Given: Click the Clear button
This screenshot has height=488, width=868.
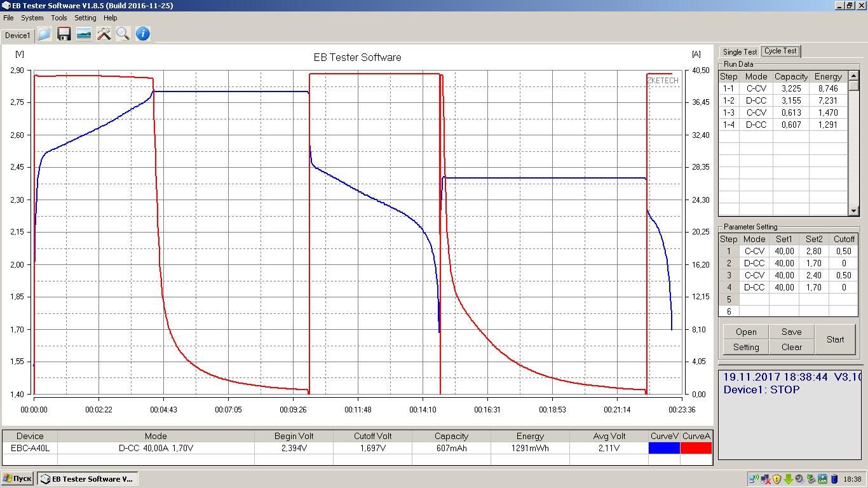Looking at the screenshot, I should point(791,347).
